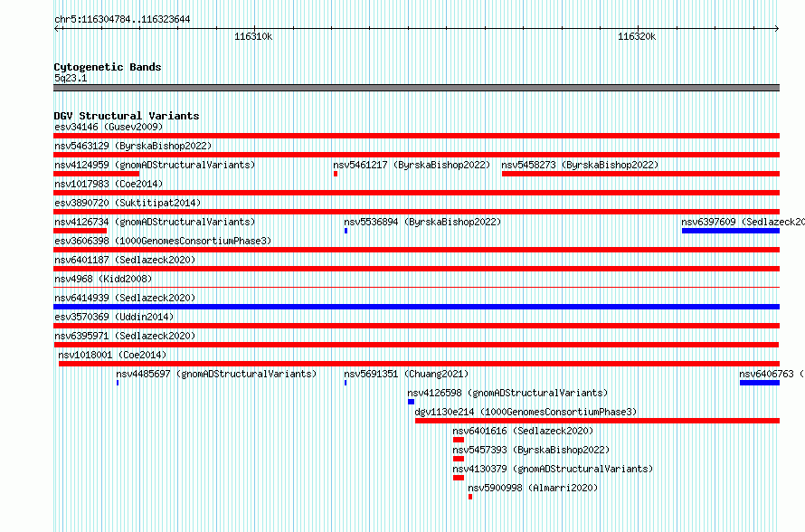Screen dimensions: 805x532
Task: Click the red bar of nsv5457393
Action: [459, 459]
